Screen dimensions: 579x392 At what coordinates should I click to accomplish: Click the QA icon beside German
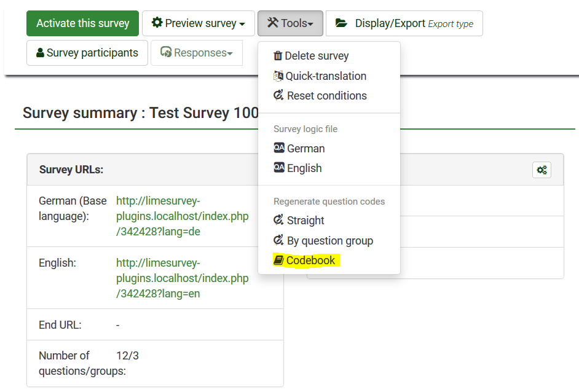pyautogui.click(x=279, y=148)
